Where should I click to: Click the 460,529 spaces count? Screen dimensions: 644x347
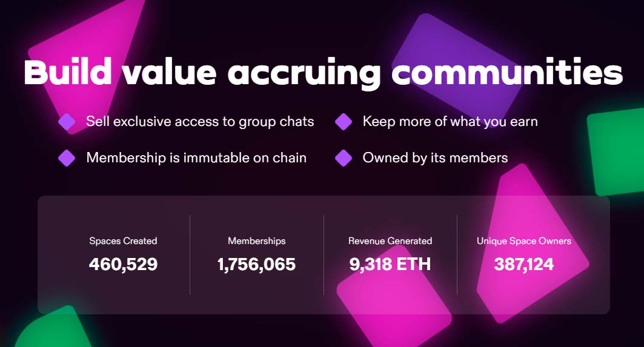point(123,264)
